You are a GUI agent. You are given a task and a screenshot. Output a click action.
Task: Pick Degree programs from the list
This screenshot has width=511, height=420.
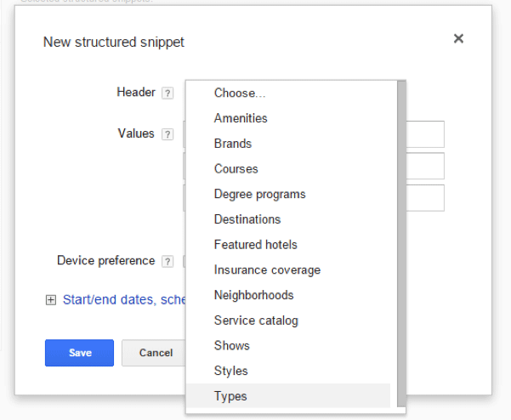[259, 194]
